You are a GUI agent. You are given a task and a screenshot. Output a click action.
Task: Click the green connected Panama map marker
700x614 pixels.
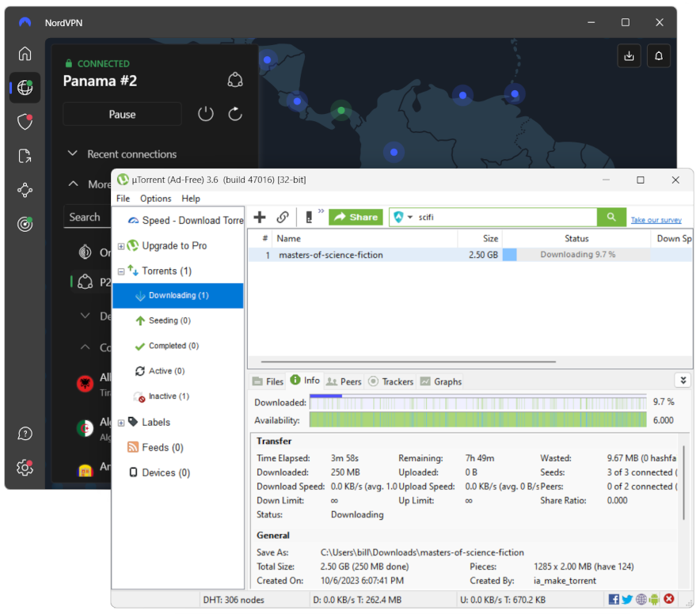click(341, 110)
